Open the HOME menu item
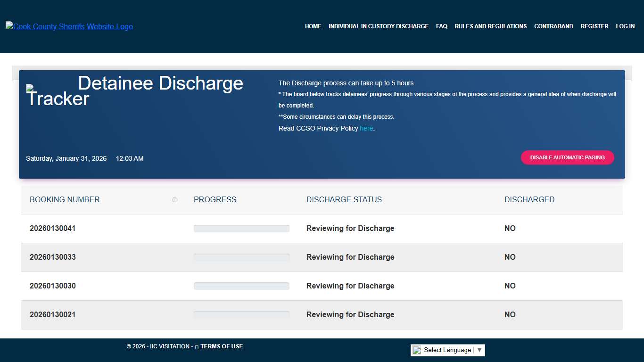 pos(313,26)
